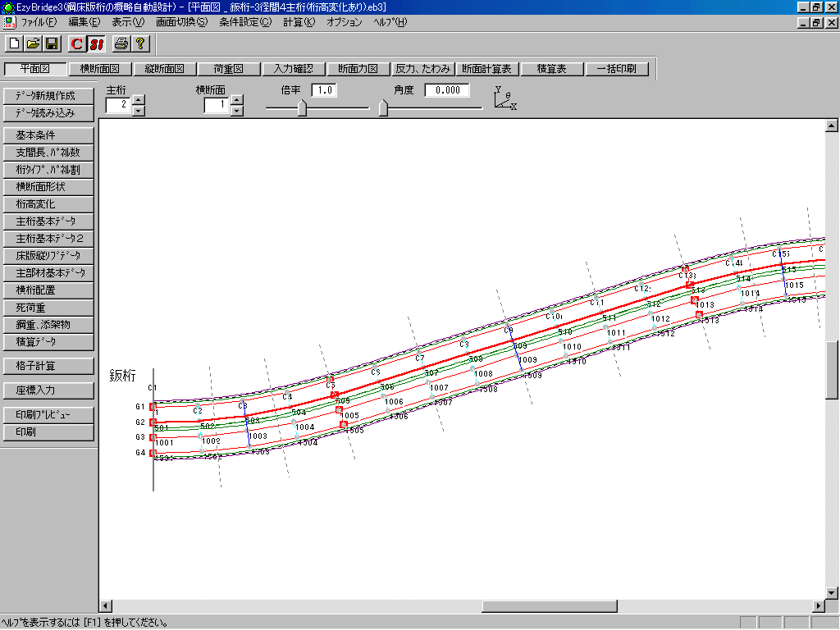The image size is (840, 630).
Task: Click the 倍率 value field
Action: coord(324,90)
